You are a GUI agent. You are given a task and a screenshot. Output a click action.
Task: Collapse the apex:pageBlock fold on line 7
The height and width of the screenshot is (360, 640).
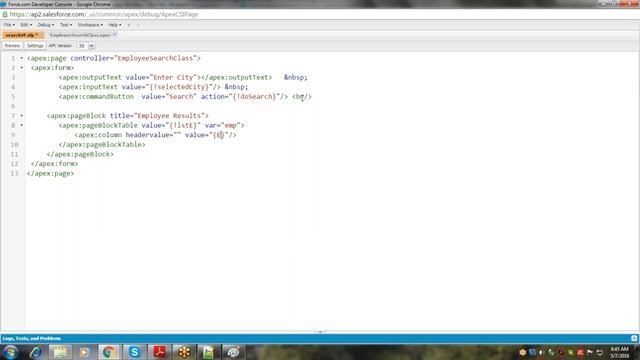pos(22,116)
